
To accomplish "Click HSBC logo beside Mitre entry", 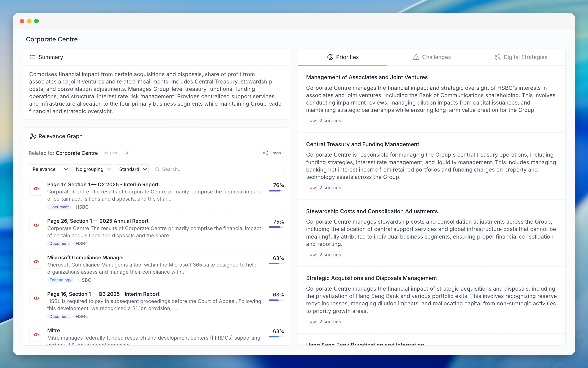I will (x=36, y=335).
